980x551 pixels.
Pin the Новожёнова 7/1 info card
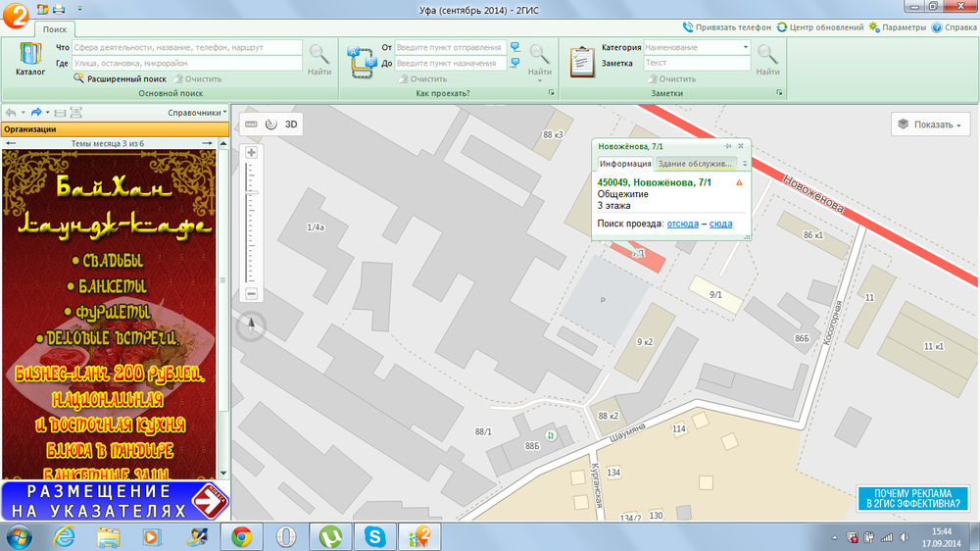coord(727,146)
